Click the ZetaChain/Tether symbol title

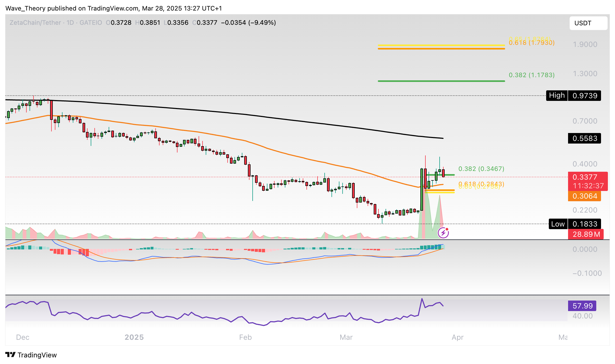click(35, 23)
